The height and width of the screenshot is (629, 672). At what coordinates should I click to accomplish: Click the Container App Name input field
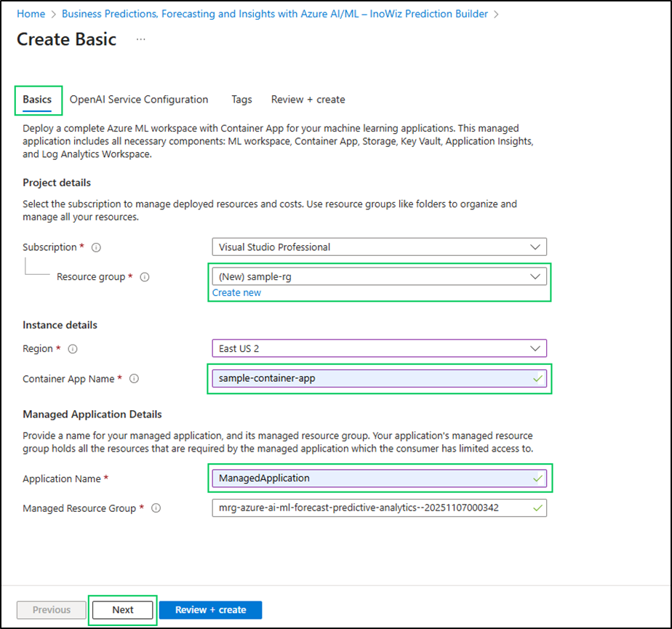[371, 378]
